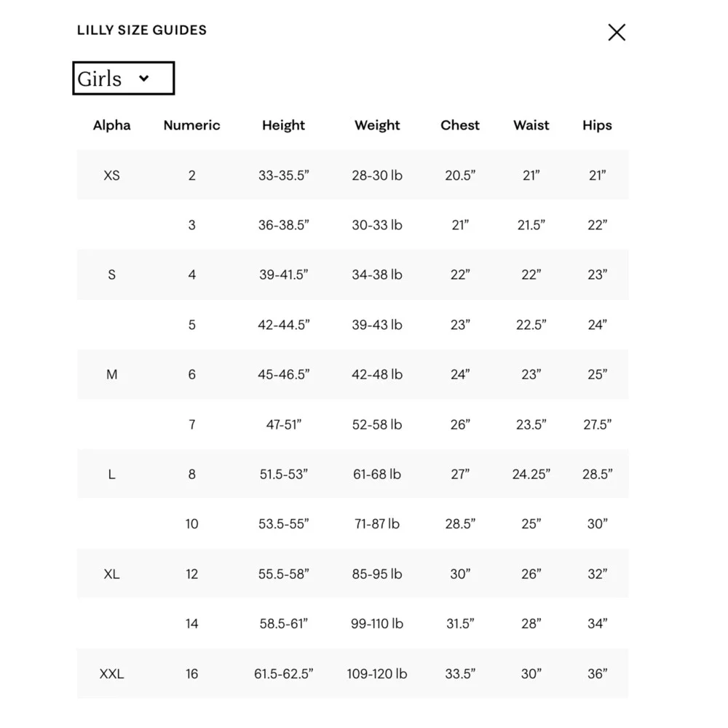Click the 45-46.5” height value
Viewport: 728px width, 728px height.
tap(284, 375)
